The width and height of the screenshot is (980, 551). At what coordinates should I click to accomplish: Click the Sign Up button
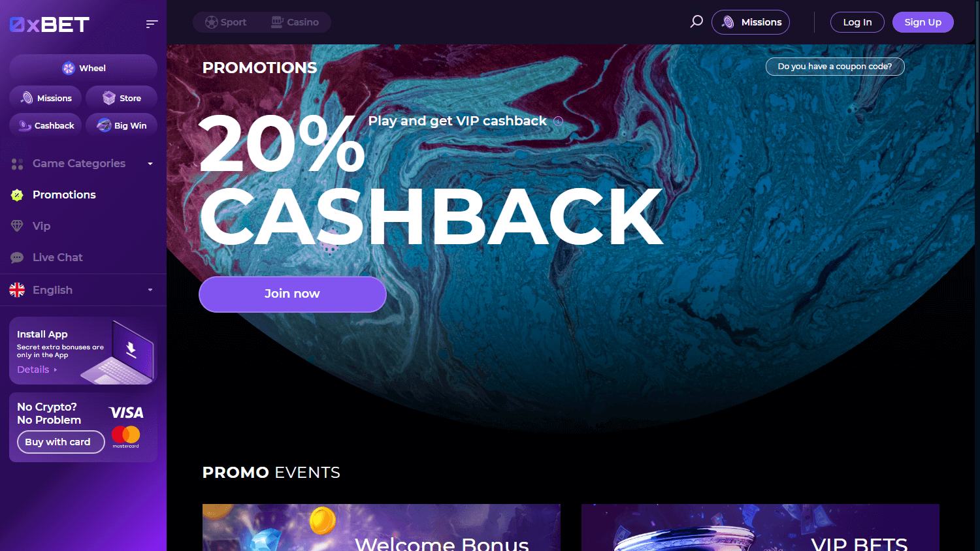click(923, 22)
